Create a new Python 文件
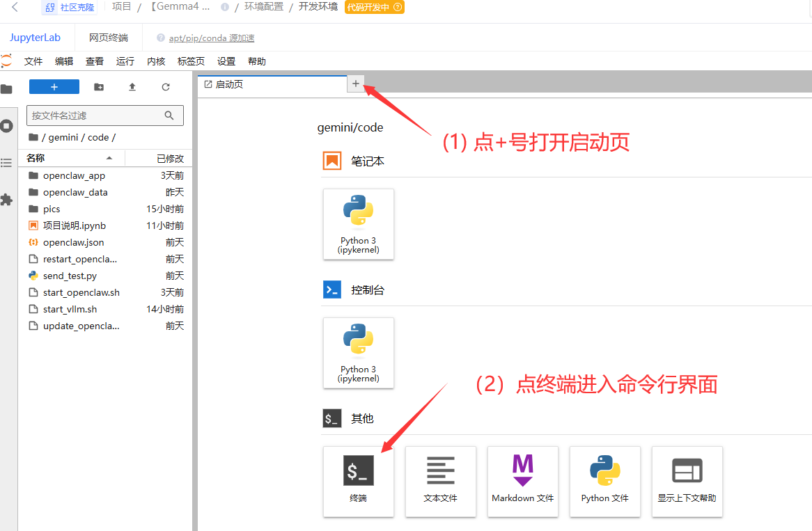812x531 pixels. (605, 482)
